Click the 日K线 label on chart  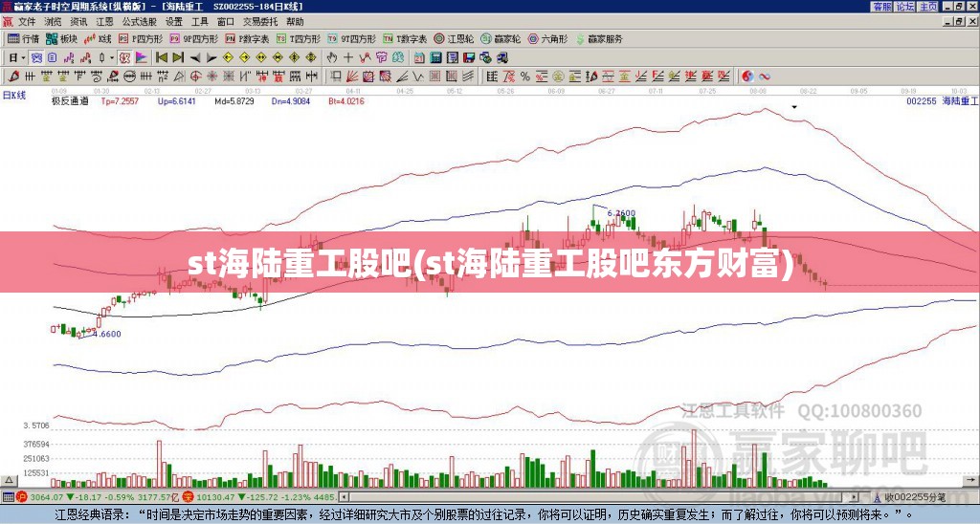pos(14,96)
